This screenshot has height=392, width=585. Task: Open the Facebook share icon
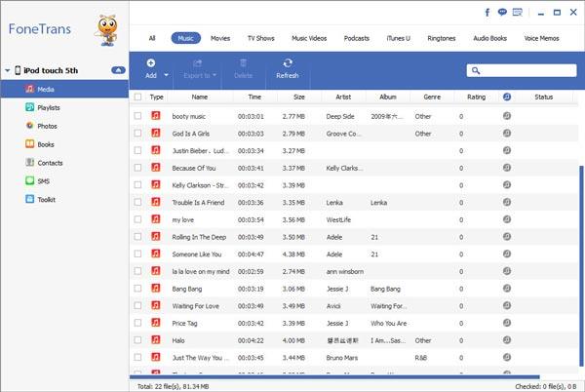pos(487,13)
